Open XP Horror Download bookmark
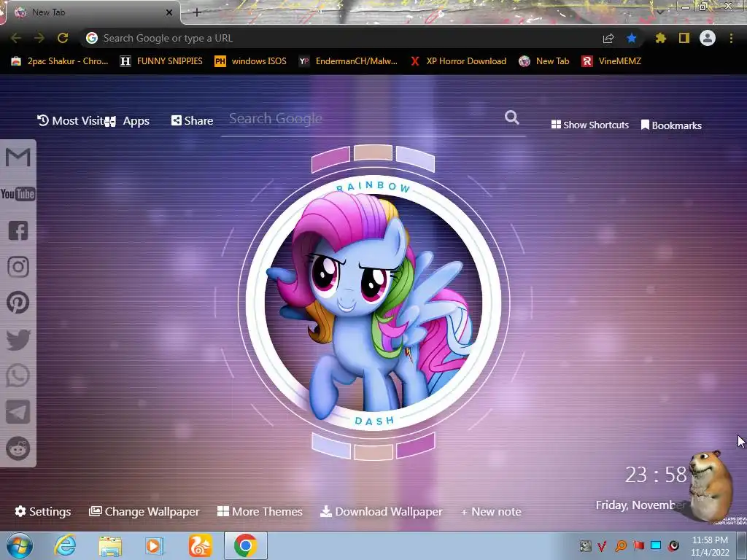 458,61
